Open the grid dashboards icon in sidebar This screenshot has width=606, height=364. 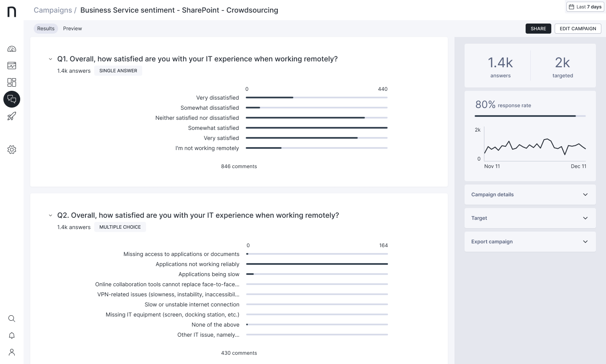(x=12, y=82)
